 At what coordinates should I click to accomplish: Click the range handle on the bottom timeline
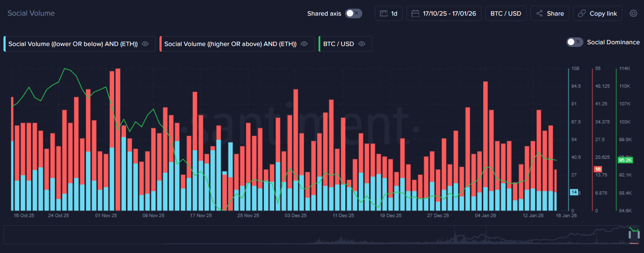pyautogui.click(x=630, y=234)
